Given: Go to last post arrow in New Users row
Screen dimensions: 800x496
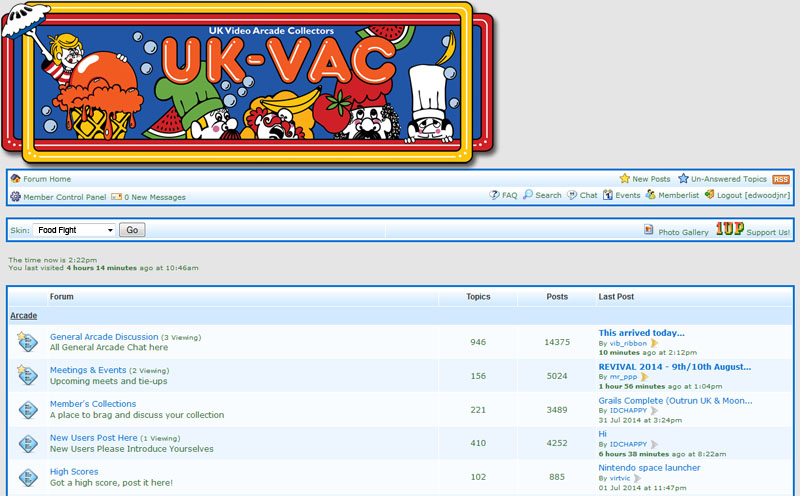Looking at the screenshot, I should click(x=655, y=444).
